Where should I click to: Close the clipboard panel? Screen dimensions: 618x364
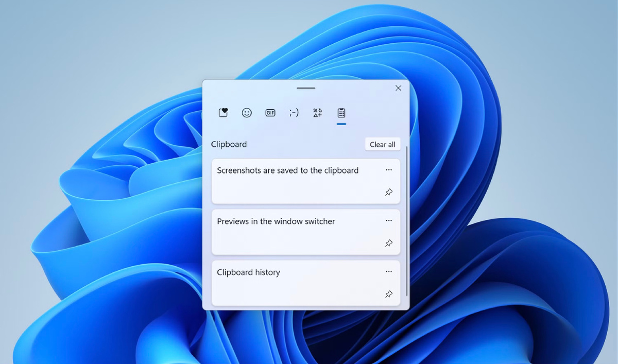(x=398, y=88)
